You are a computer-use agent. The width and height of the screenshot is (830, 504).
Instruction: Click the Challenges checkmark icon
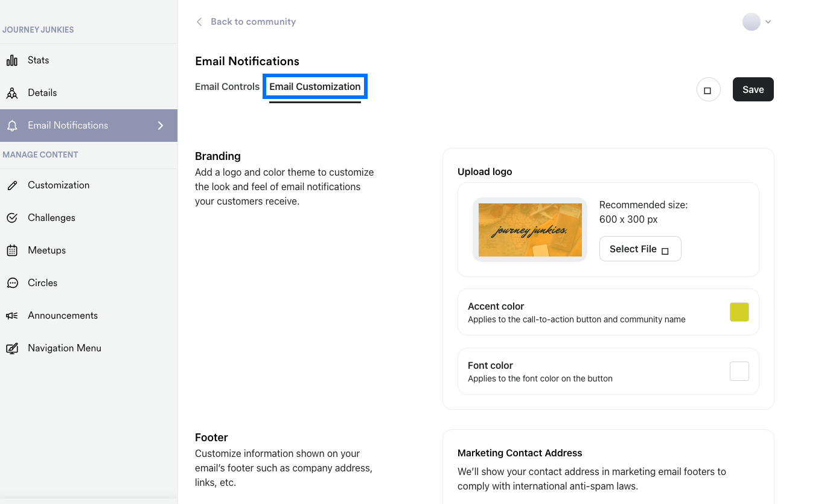coord(12,218)
